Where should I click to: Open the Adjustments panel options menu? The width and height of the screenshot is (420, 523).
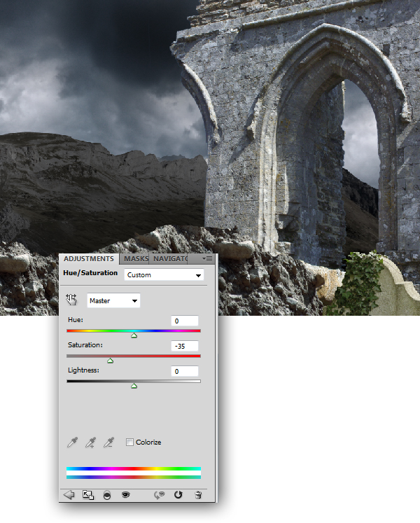[207, 258]
